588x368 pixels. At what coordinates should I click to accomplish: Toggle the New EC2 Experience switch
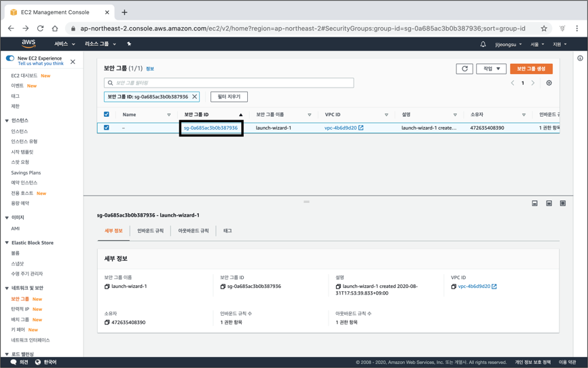[x=10, y=58]
